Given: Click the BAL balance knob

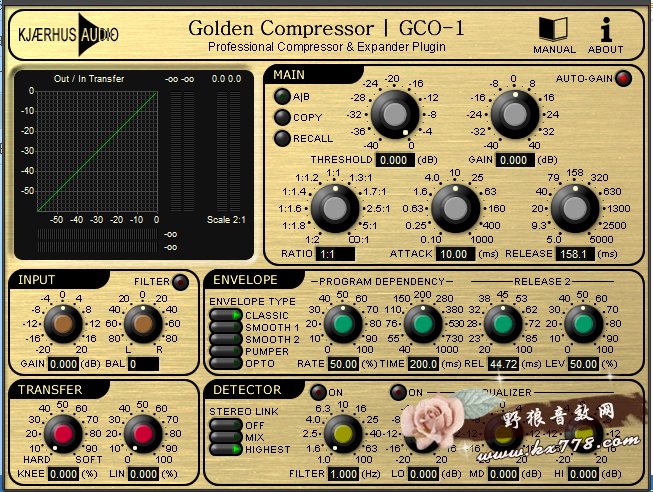Looking at the screenshot, I should pyautogui.click(x=143, y=324).
